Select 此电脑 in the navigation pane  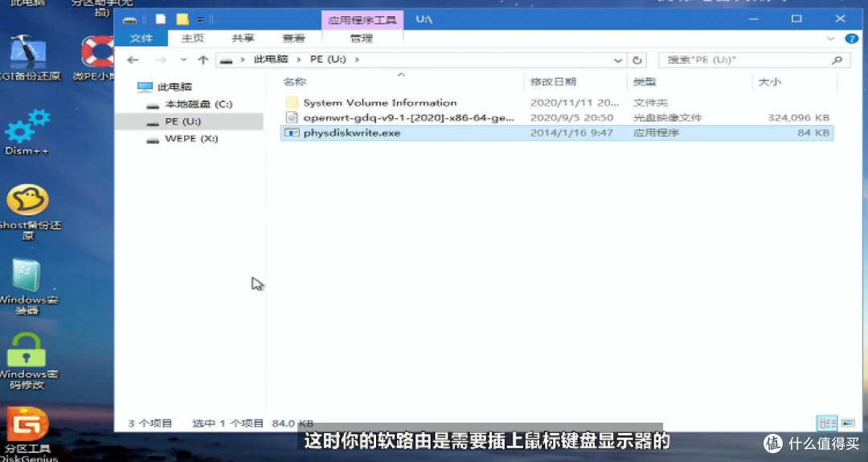click(165, 87)
